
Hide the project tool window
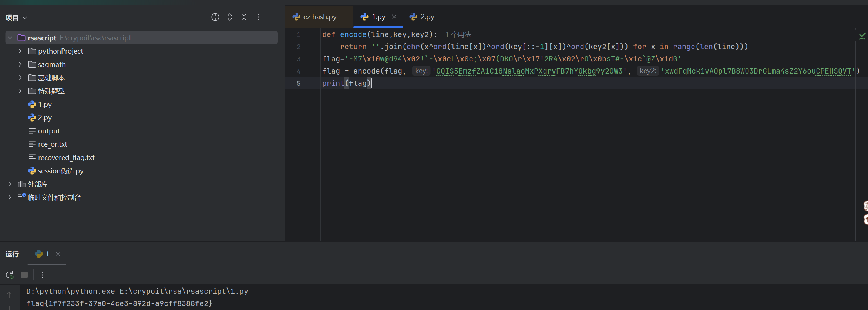(x=273, y=17)
